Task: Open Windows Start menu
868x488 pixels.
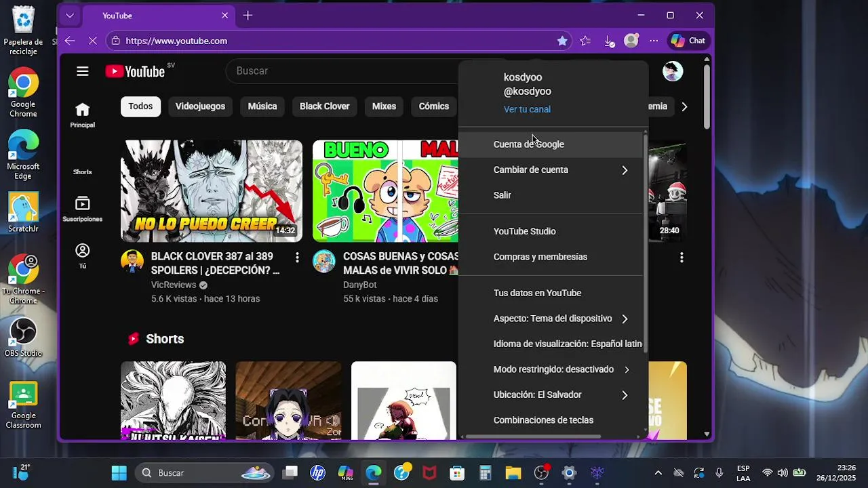Action: pos(119,472)
